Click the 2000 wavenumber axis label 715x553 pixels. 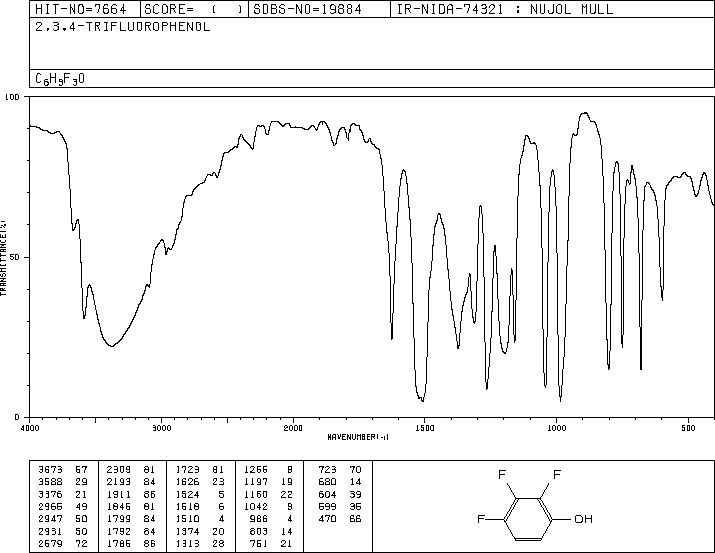click(x=293, y=428)
